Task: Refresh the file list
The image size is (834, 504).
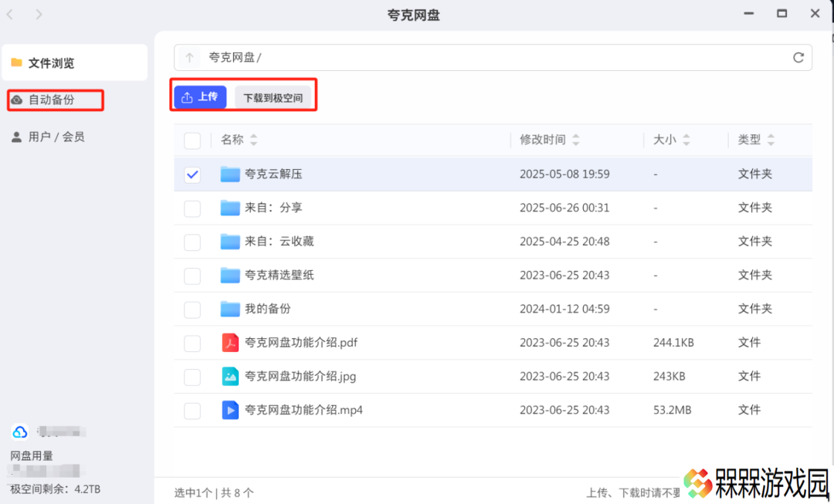Action: (798, 57)
